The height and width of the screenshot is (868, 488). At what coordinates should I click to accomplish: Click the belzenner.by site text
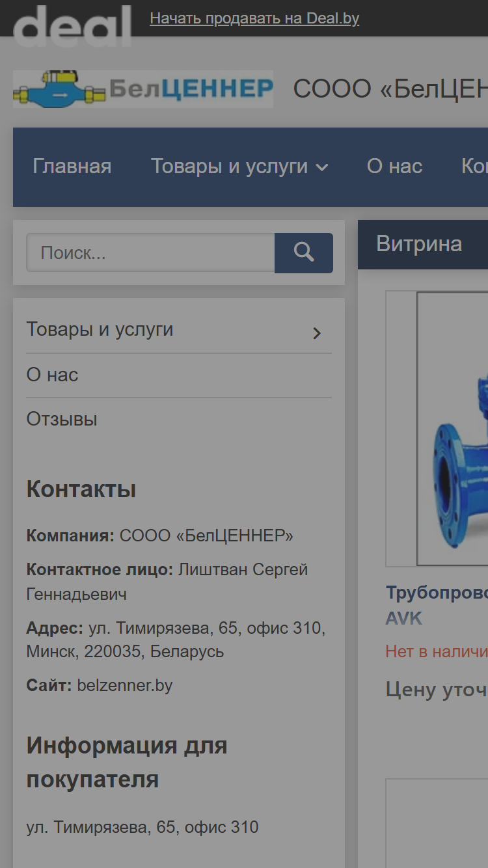coord(125,685)
